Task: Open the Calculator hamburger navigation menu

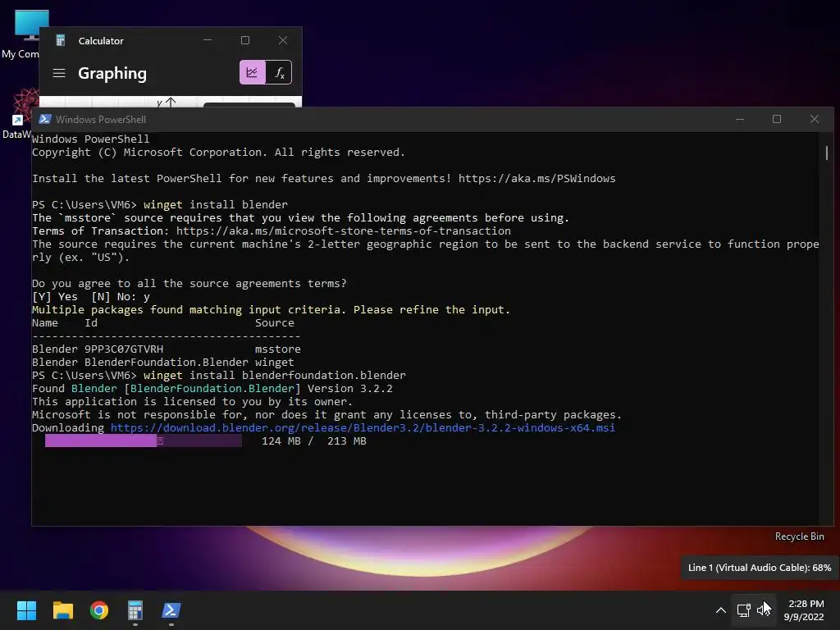Action: coord(59,73)
